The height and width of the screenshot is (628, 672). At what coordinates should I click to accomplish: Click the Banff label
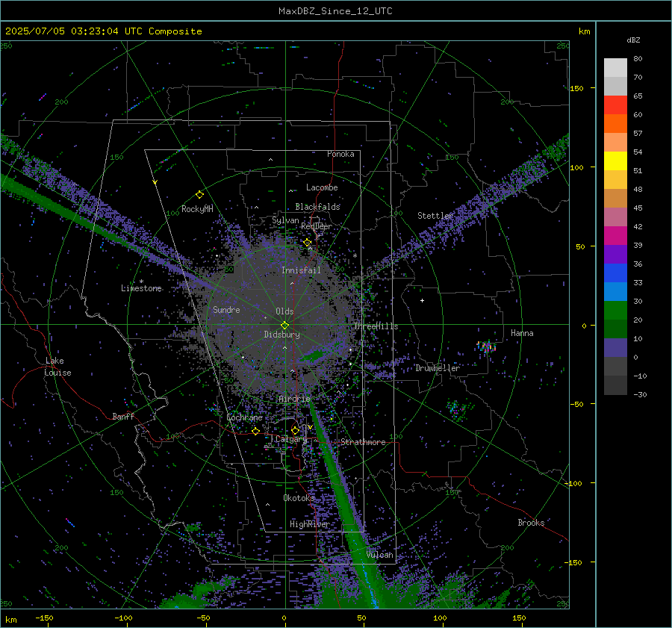point(123,417)
